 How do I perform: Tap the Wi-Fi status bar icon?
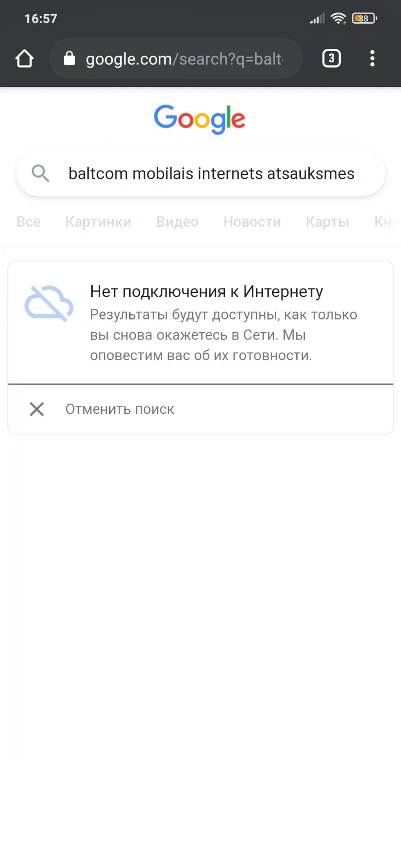tap(339, 18)
